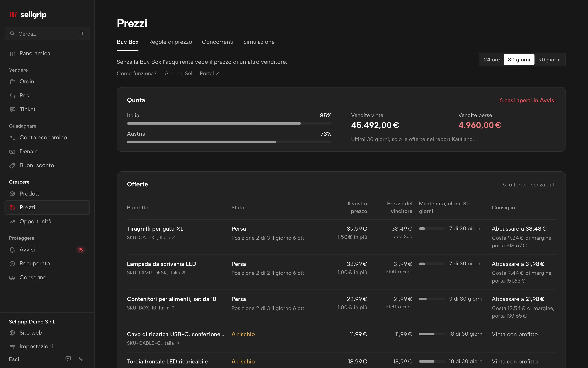Click Torcia frontale LED ricaricabile product
Image resolution: width=588 pixels, height=368 pixels.
[x=167, y=361]
